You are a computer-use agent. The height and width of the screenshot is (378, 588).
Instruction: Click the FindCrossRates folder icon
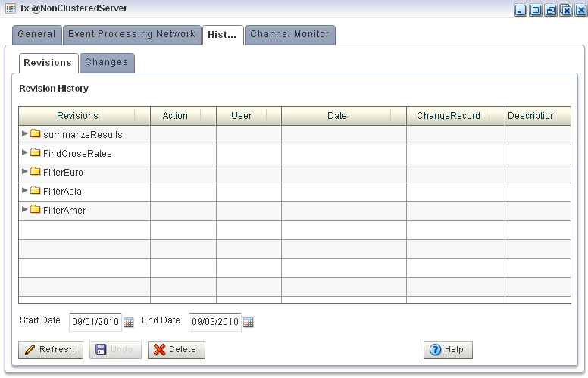tap(35, 153)
